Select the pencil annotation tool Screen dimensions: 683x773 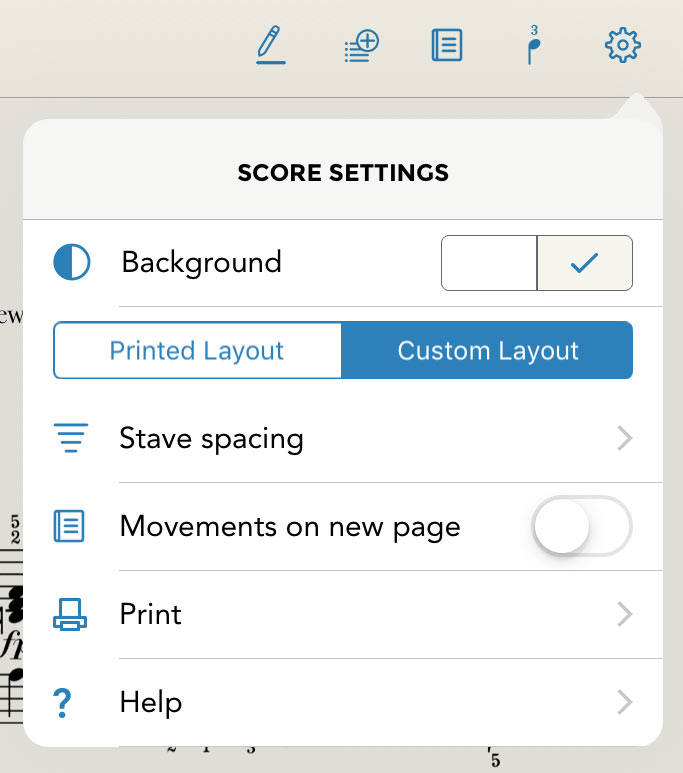point(270,45)
